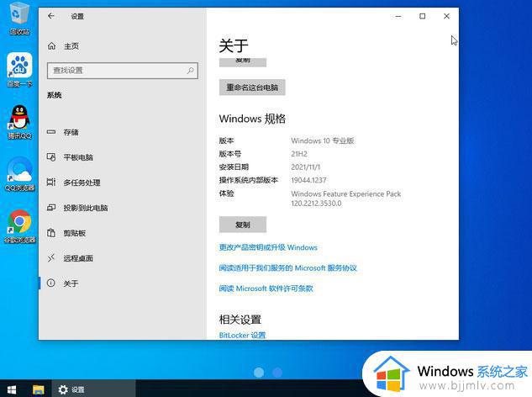This screenshot has height=397, width=532.
Task: Select the Clipboard (剪贴板) sidebar icon
Action: click(51, 233)
